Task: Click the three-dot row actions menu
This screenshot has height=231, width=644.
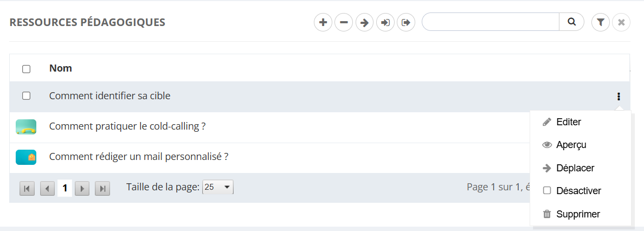Action: pyautogui.click(x=619, y=97)
